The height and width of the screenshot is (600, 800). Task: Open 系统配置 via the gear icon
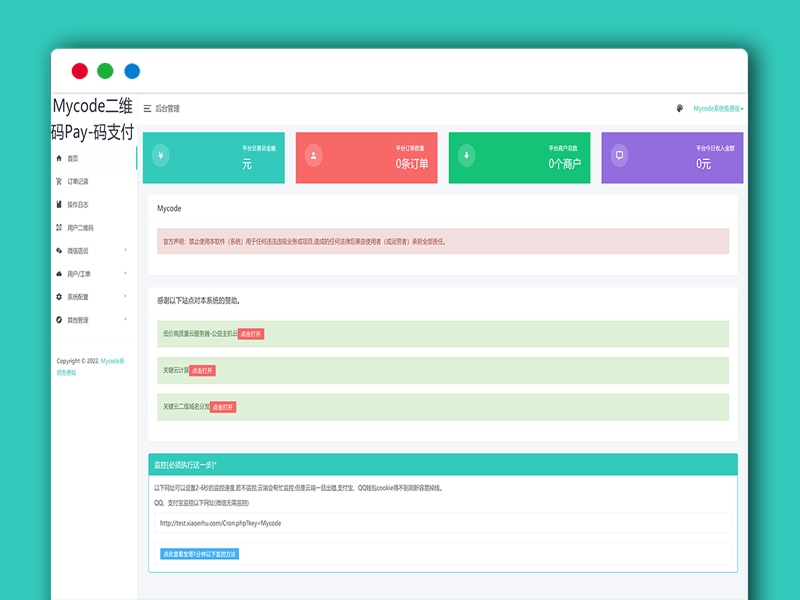[x=57, y=296]
